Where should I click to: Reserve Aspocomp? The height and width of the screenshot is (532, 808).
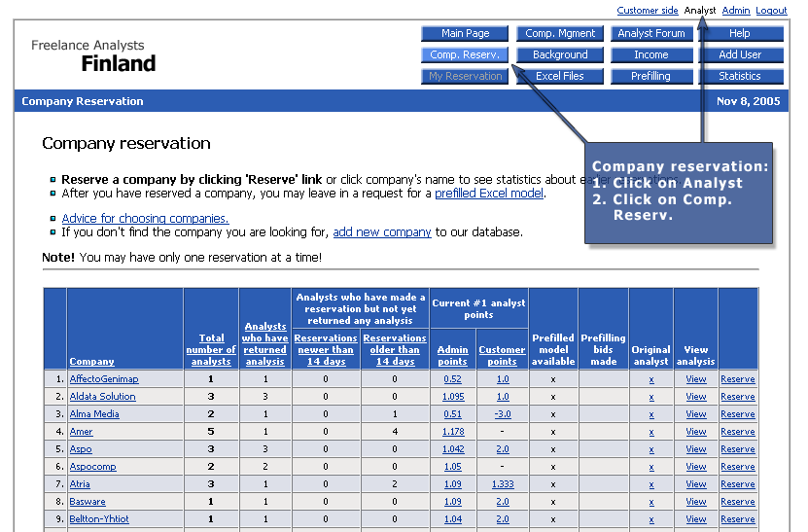(x=738, y=467)
